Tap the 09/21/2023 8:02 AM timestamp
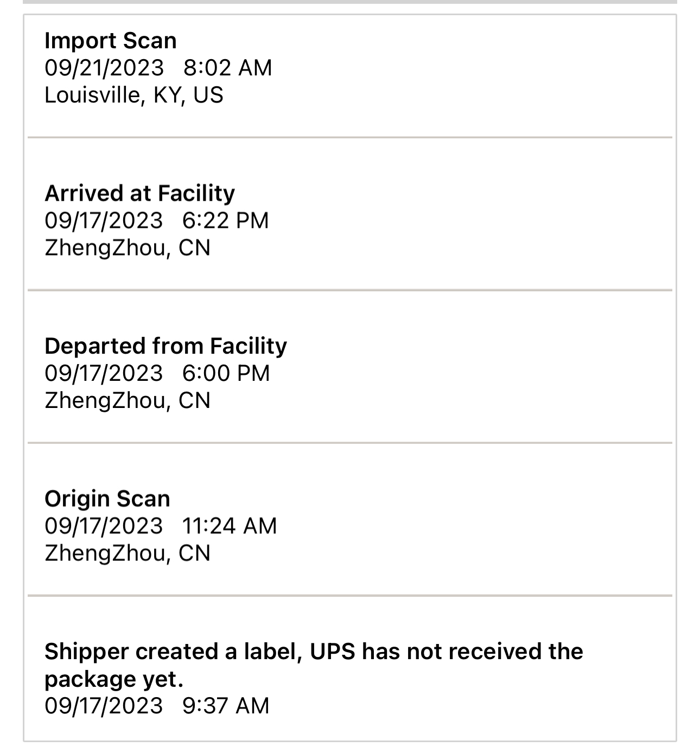This screenshot has width=700, height=753. point(158,68)
